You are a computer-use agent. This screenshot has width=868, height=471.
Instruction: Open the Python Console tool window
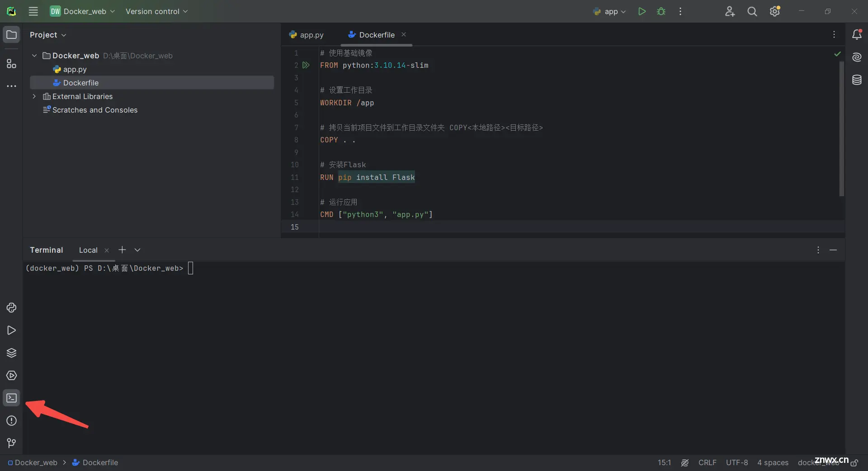12,308
